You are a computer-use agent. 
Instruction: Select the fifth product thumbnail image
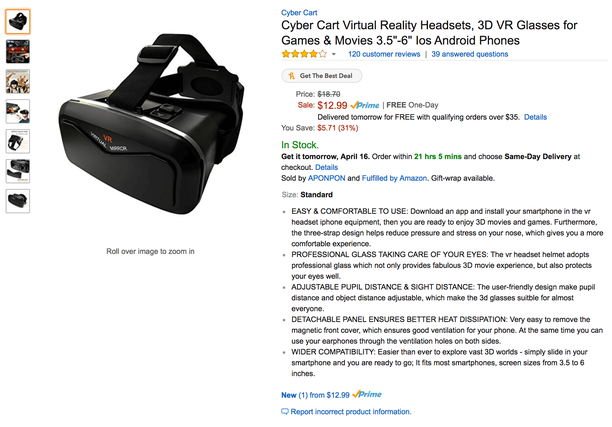[x=18, y=141]
